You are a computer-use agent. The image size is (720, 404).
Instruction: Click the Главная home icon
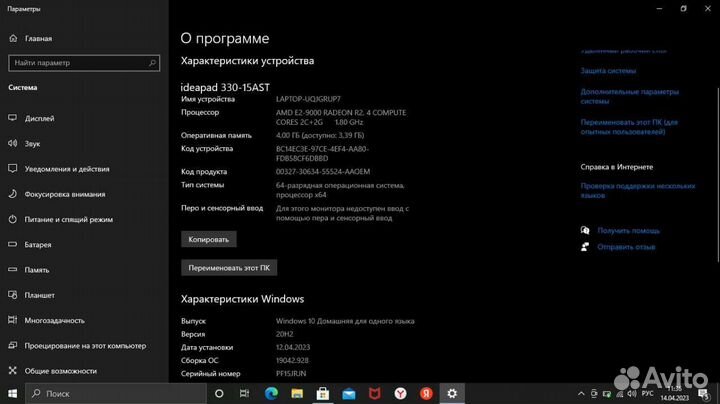tap(13, 39)
